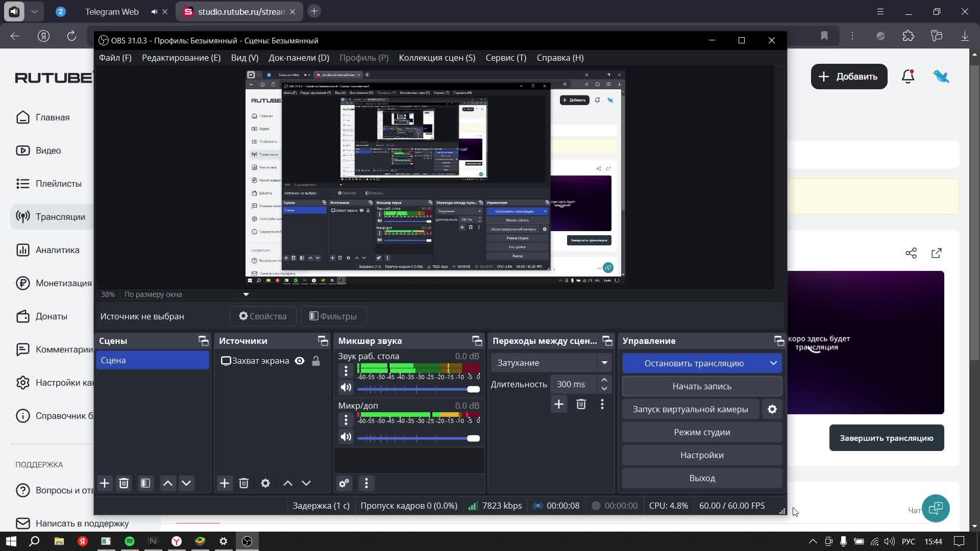The image size is (980, 551).
Task: Open the Док-панели (D) menu
Action: [x=299, y=58]
